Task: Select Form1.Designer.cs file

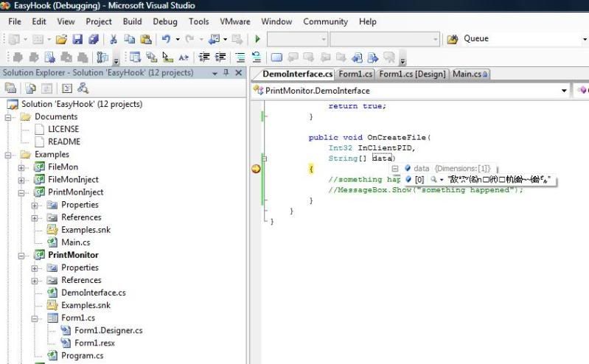Action: [x=108, y=331]
